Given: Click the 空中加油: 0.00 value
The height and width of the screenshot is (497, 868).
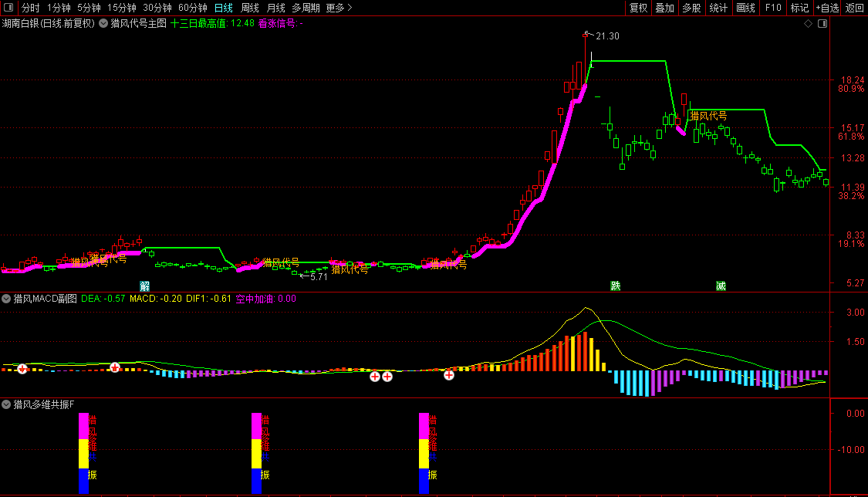Looking at the screenshot, I should pos(265,299).
